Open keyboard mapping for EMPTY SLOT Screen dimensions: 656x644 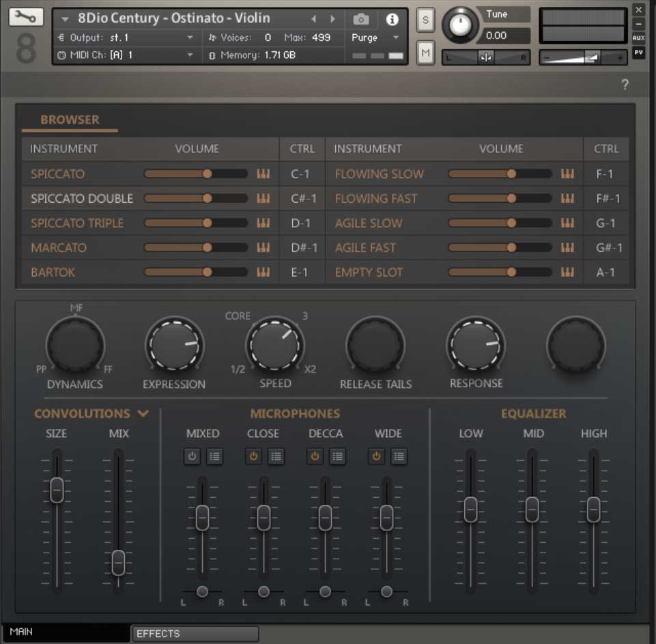click(567, 272)
